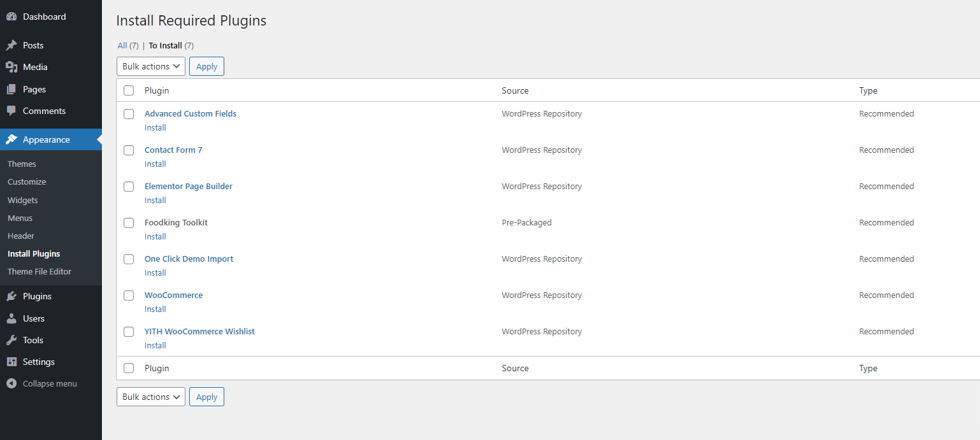Toggle select-all checkbox in table header

tap(129, 90)
